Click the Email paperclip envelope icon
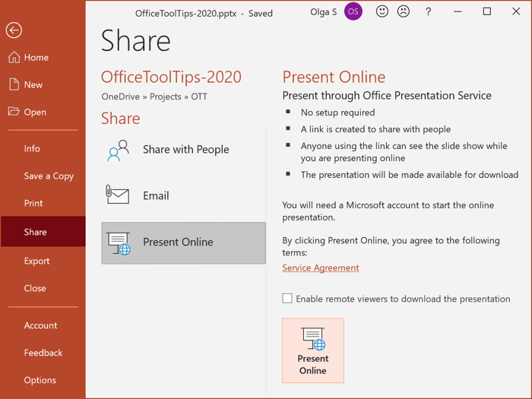532x399 pixels. pos(118,195)
